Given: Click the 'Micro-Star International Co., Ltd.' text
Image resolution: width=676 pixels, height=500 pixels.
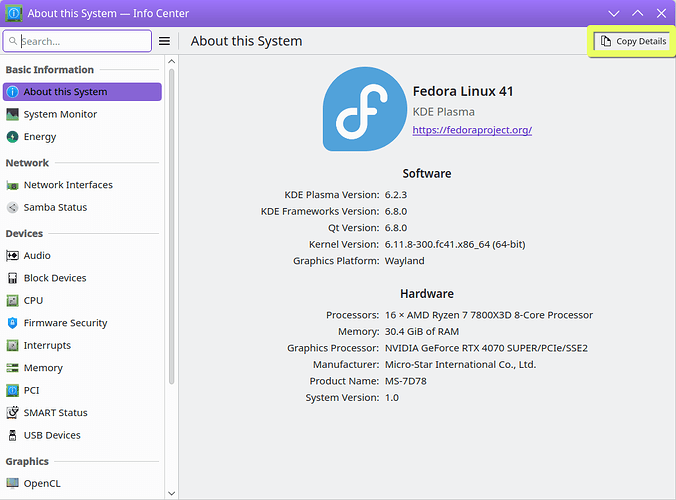Looking at the screenshot, I should pyautogui.click(x=460, y=365).
